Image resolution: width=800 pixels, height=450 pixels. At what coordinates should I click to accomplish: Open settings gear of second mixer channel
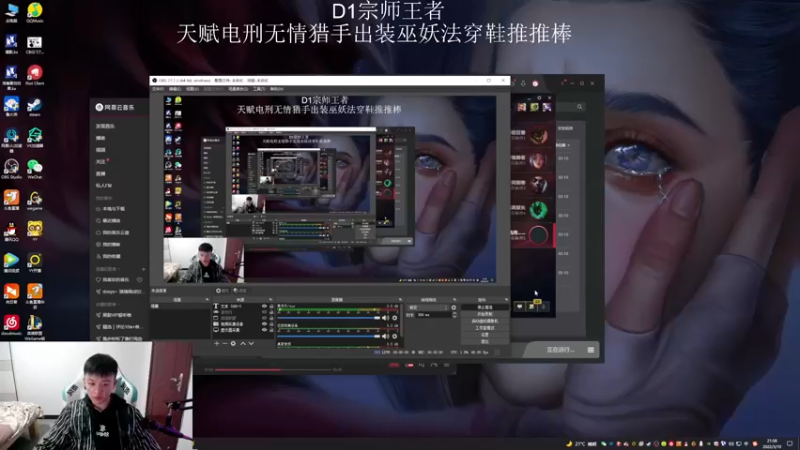click(394, 336)
